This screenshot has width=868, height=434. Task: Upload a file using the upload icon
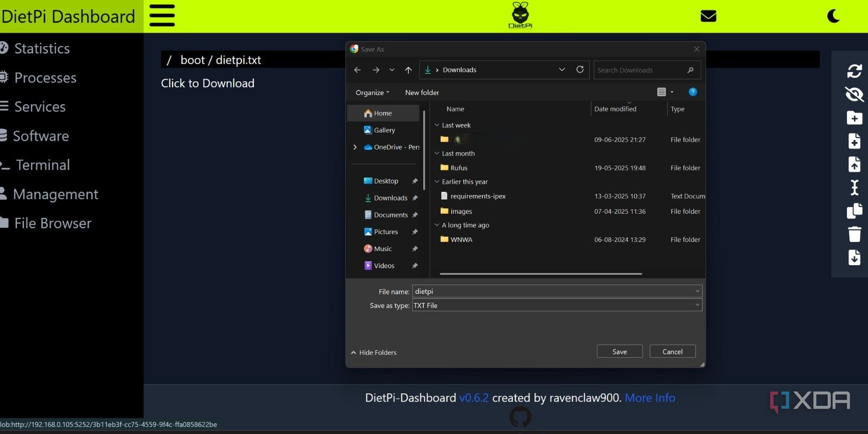pyautogui.click(x=854, y=164)
